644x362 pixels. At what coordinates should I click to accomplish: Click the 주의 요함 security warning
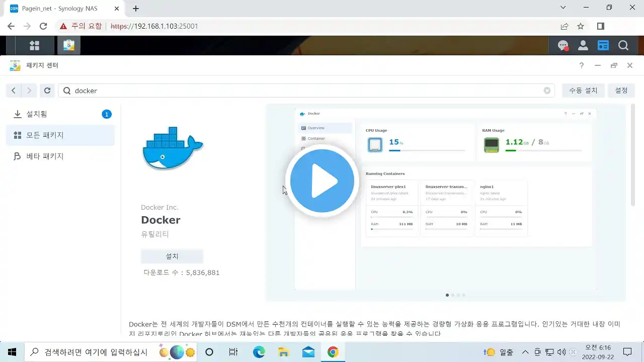(80, 26)
